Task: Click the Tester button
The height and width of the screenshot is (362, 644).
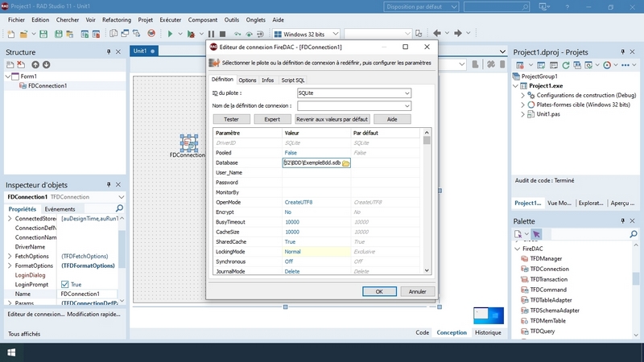Action: (x=231, y=119)
